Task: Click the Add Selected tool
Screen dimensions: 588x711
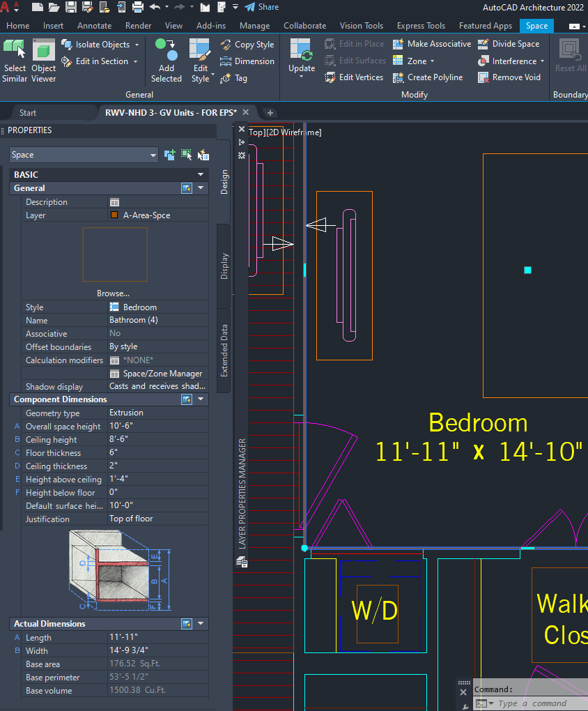Action: click(x=166, y=61)
